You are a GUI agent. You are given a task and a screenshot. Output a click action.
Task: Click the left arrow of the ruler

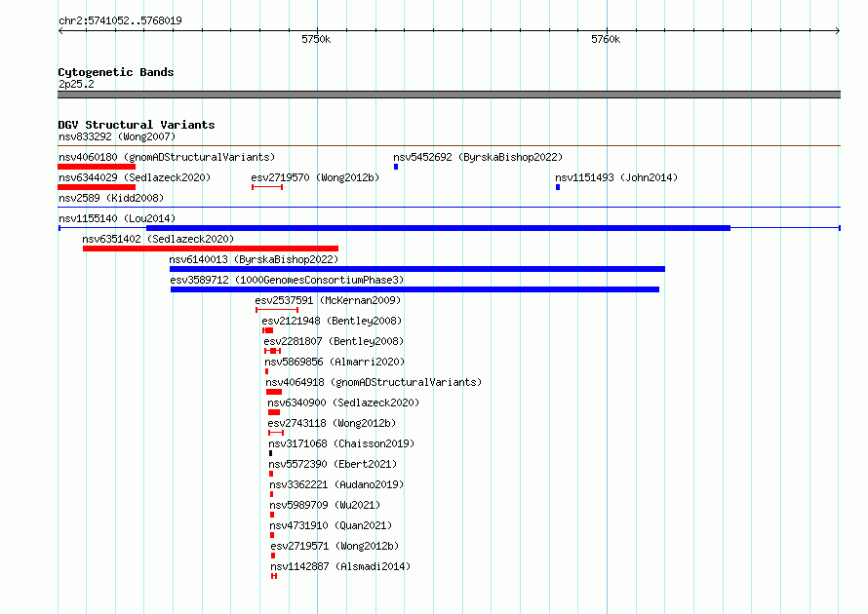click(x=60, y=30)
